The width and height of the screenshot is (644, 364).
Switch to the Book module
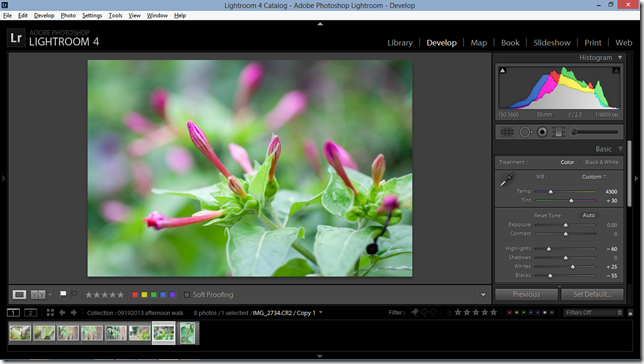click(x=510, y=43)
